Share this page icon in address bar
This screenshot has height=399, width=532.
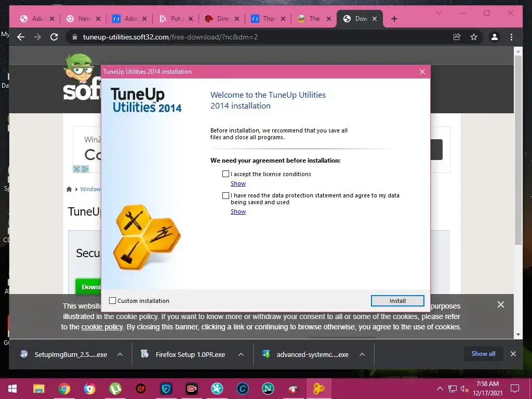(x=457, y=37)
